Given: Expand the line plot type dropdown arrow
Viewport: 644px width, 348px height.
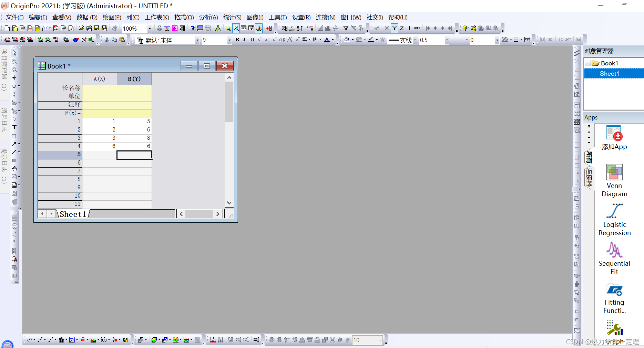Looking at the screenshot, I should tap(34, 340).
